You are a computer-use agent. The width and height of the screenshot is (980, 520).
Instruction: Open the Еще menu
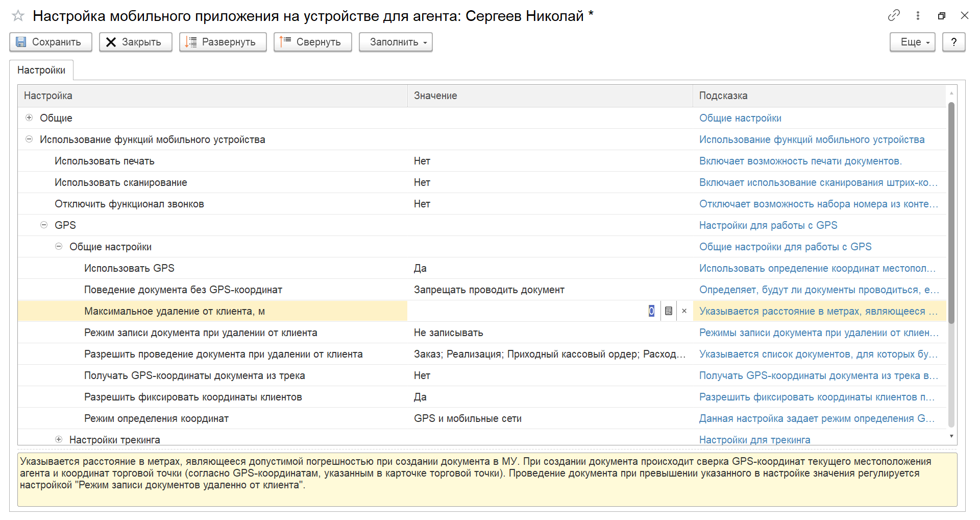click(912, 42)
